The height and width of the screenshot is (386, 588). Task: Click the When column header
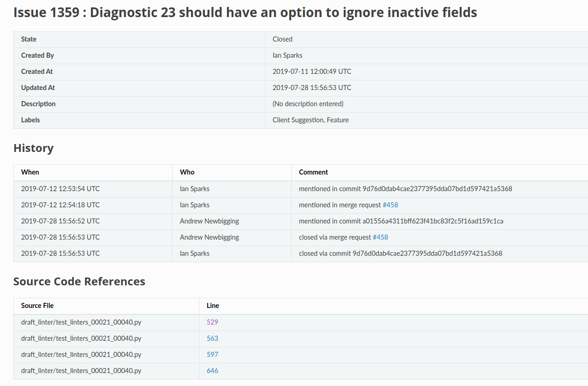pos(30,172)
